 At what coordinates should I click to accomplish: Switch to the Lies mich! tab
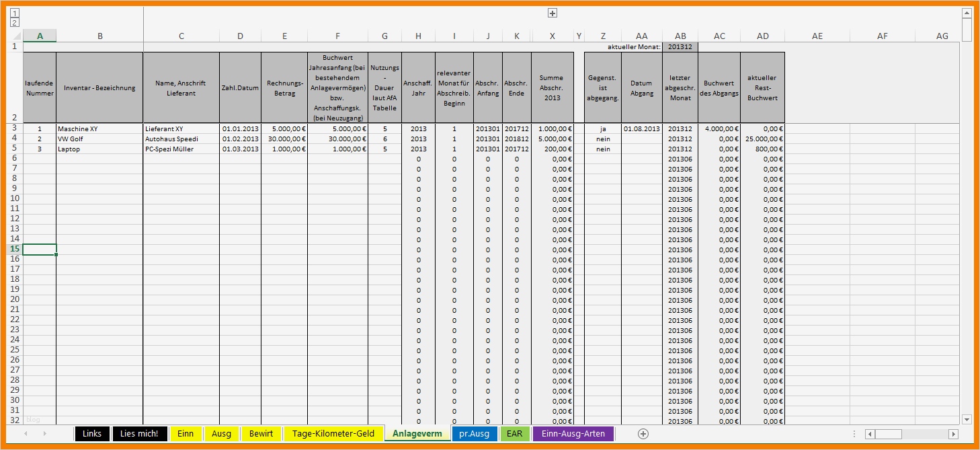tap(139, 434)
